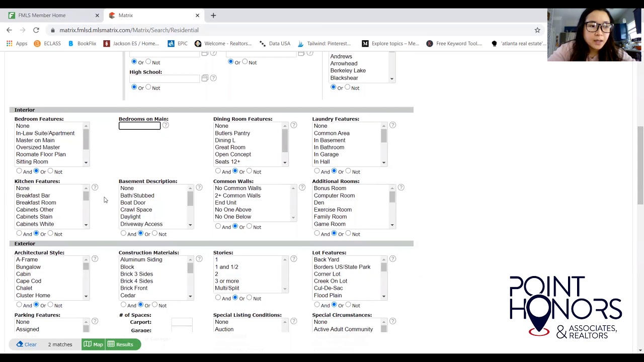Open help icon beside Stories
Screen dimensions: 644x362
[x=294, y=259]
